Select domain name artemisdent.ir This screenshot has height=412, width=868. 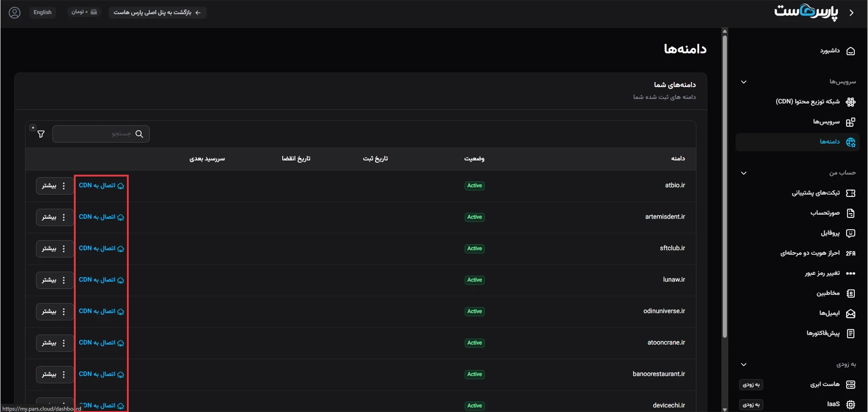pos(665,216)
